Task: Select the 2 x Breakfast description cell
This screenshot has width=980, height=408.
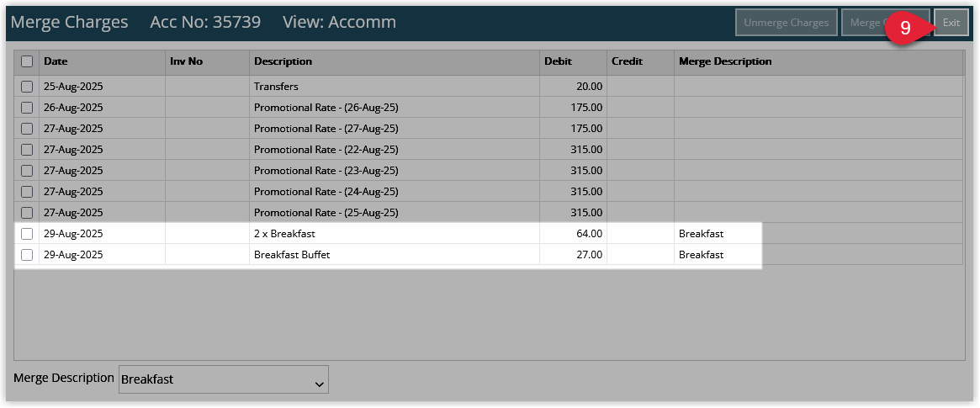Action: click(x=395, y=234)
